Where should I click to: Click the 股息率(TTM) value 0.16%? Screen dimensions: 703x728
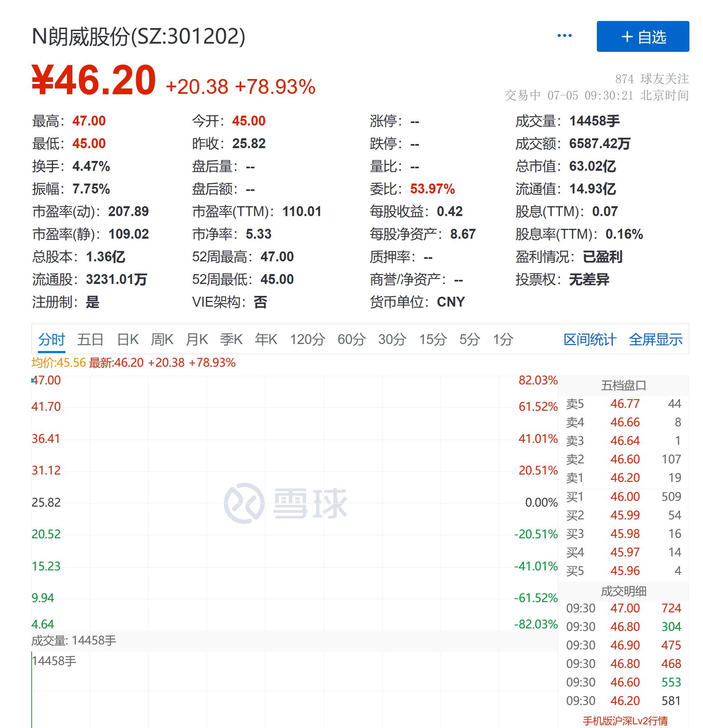click(x=624, y=234)
